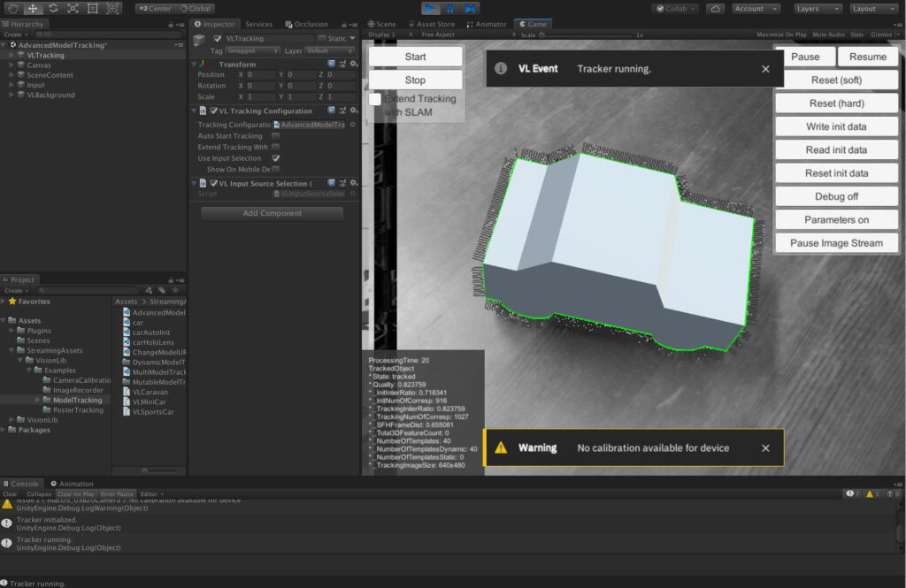906x588 pixels.
Task: Collapse the Transform component foldout
Action: click(194, 65)
